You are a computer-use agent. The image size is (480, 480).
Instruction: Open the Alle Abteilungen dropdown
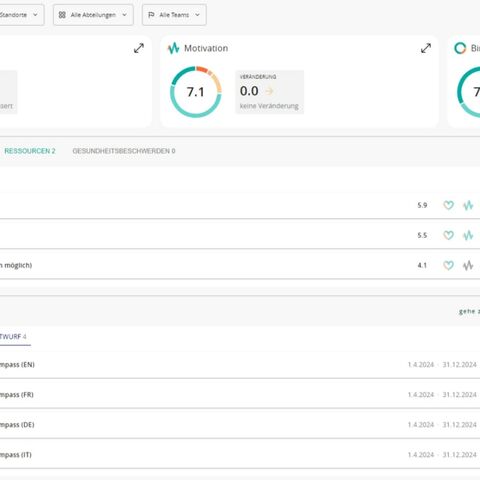point(93,15)
